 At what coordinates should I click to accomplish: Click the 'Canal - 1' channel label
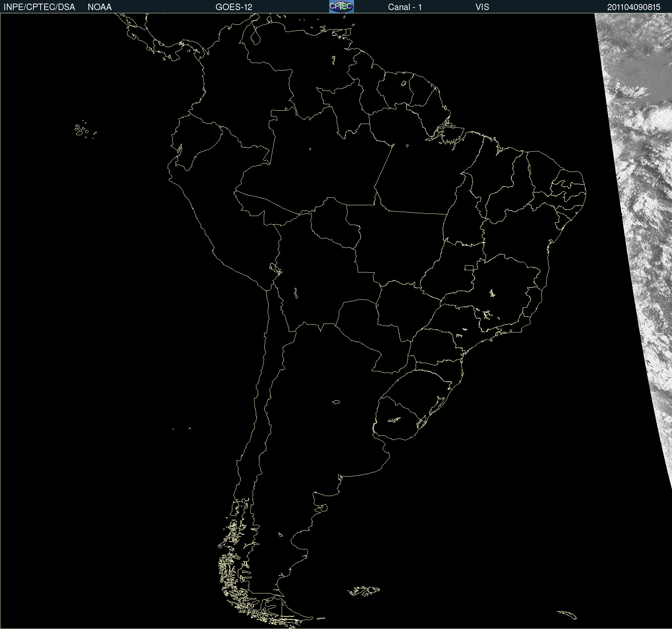coord(405,7)
